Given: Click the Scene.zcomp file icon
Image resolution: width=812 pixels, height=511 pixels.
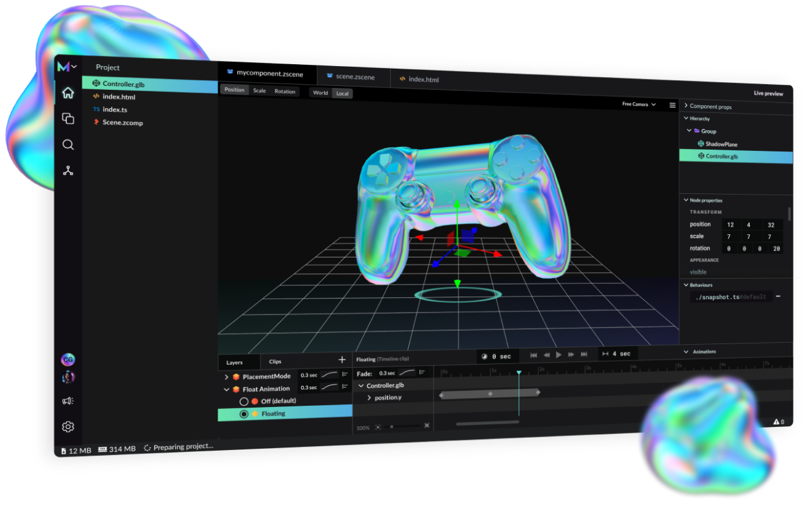Looking at the screenshot, I should pos(96,123).
